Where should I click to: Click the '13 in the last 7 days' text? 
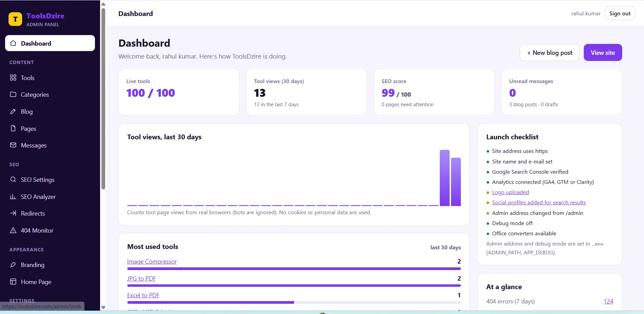(276, 105)
